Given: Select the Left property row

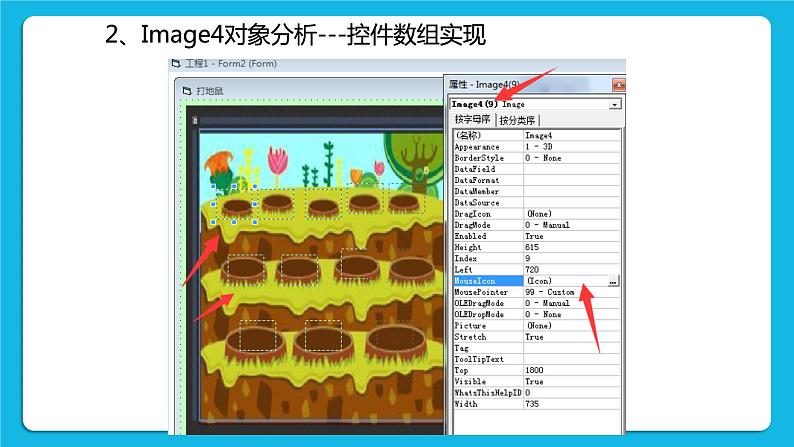Looking at the screenshot, I should coord(537,269).
